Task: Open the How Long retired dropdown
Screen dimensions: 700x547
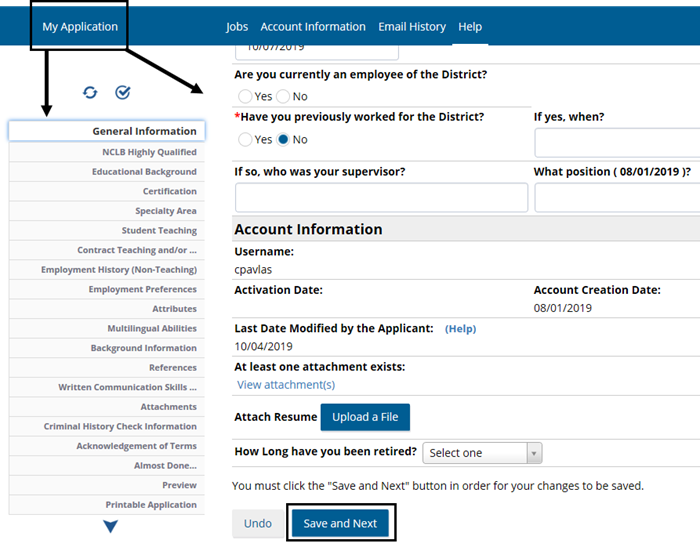Action: (482, 453)
